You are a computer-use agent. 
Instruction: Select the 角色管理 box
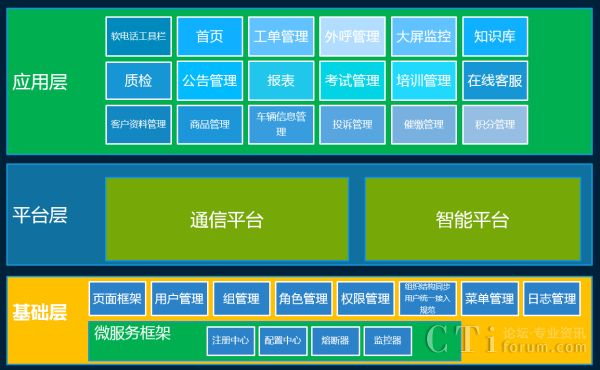click(x=303, y=299)
